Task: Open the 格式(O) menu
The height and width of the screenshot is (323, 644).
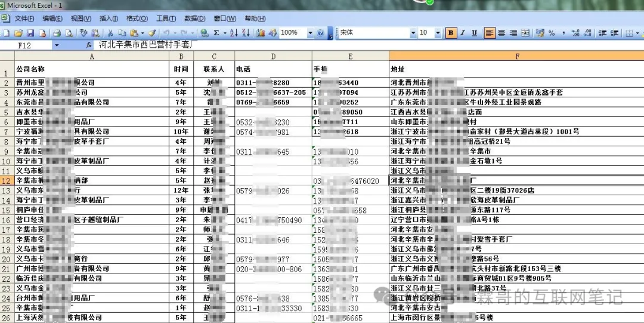Action: click(x=137, y=19)
